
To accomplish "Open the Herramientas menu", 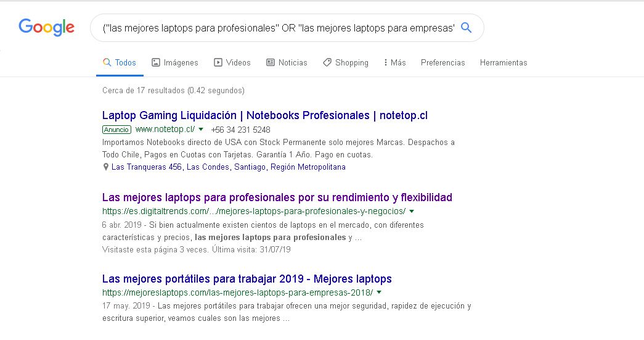I will (x=503, y=62).
